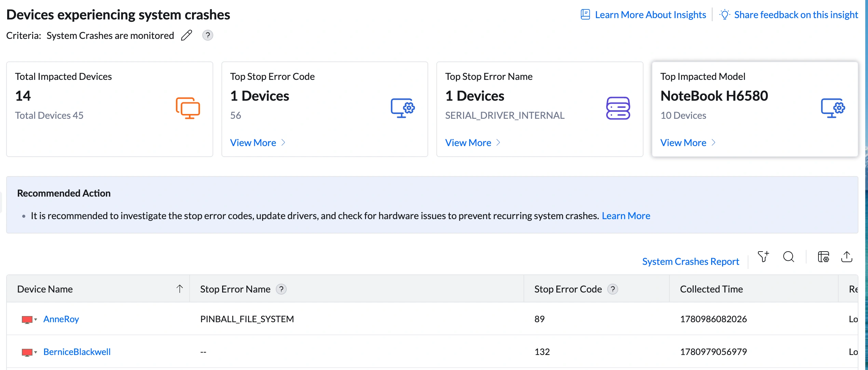Click AnneRoy red device status icon
Viewport: 868px width, 370px height.
(27, 320)
